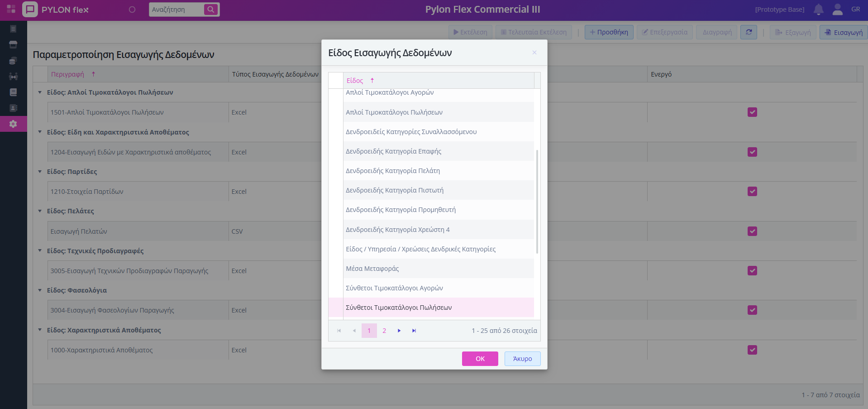
Task: Click the refresh icon in toolbar
Action: (x=749, y=32)
